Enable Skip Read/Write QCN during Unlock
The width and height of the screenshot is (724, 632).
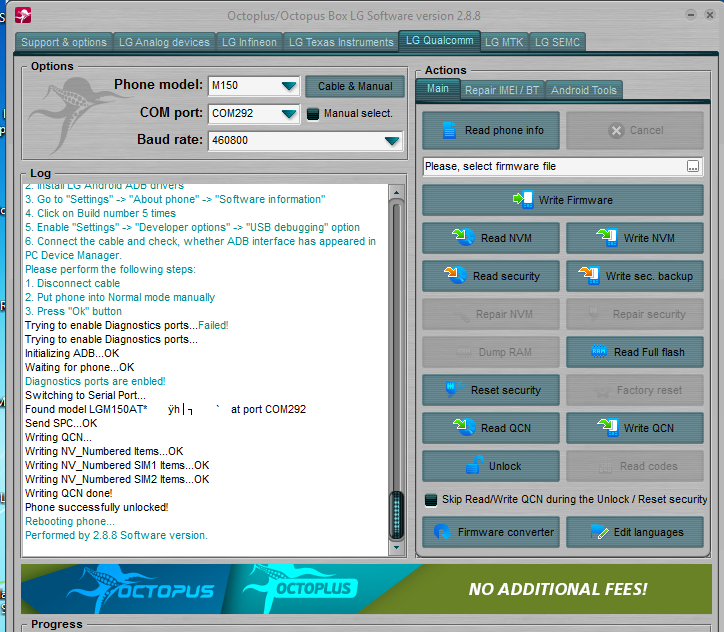click(430, 500)
